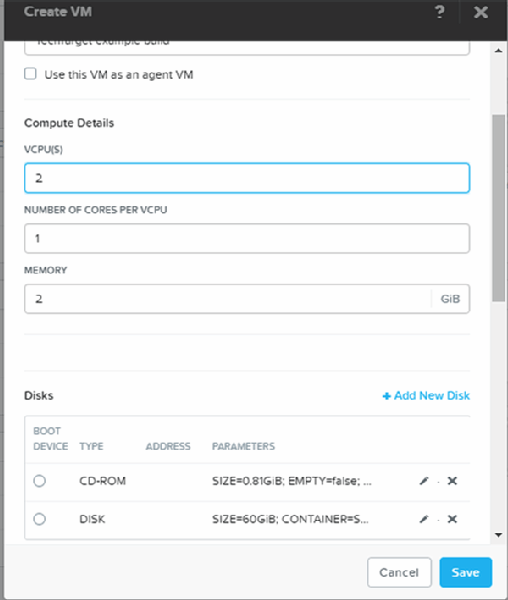
Task: Add a new disk via Add New Disk
Action: point(426,395)
